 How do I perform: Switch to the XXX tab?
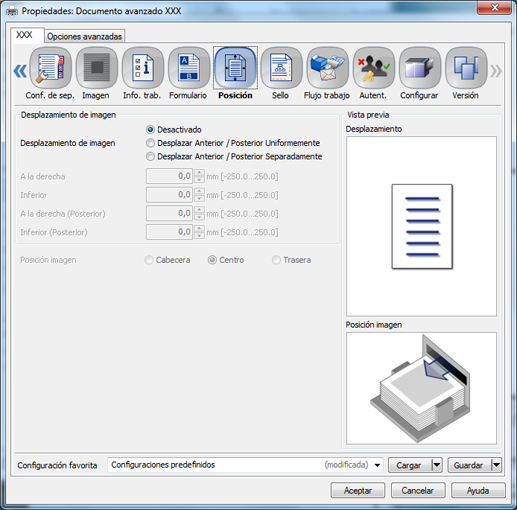tap(25, 35)
